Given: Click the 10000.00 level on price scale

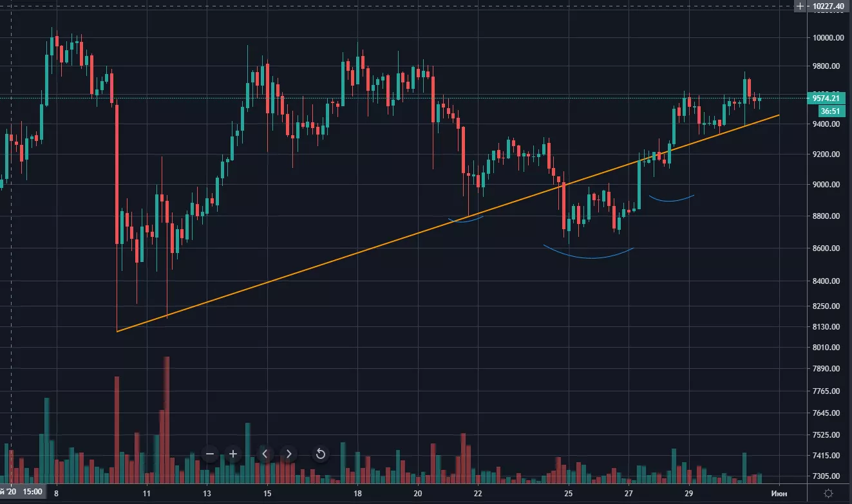Looking at the screenshot, I should (828, 37).
